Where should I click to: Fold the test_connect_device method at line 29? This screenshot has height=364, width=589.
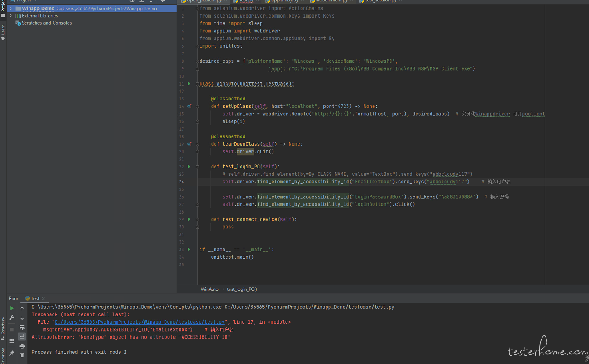[198, 219]
